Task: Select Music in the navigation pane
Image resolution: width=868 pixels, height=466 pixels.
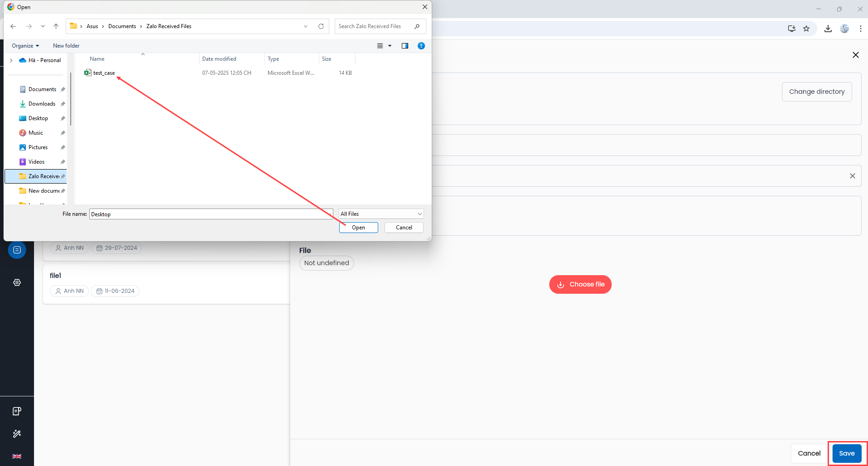Action: 36,133
